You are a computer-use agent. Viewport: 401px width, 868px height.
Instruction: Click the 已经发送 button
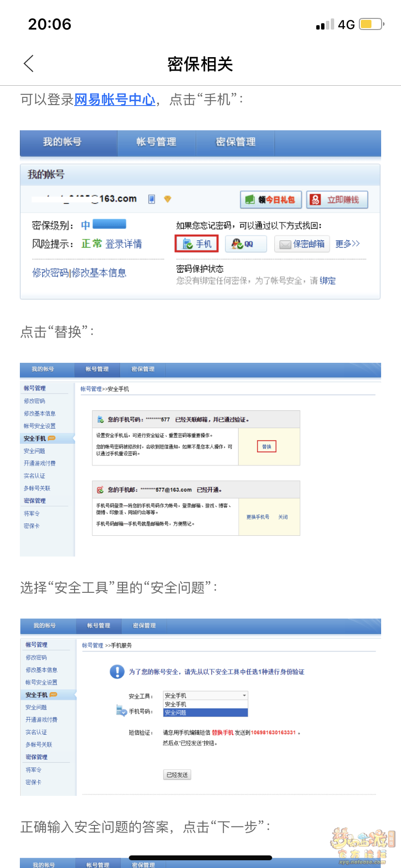coord(177,775)
